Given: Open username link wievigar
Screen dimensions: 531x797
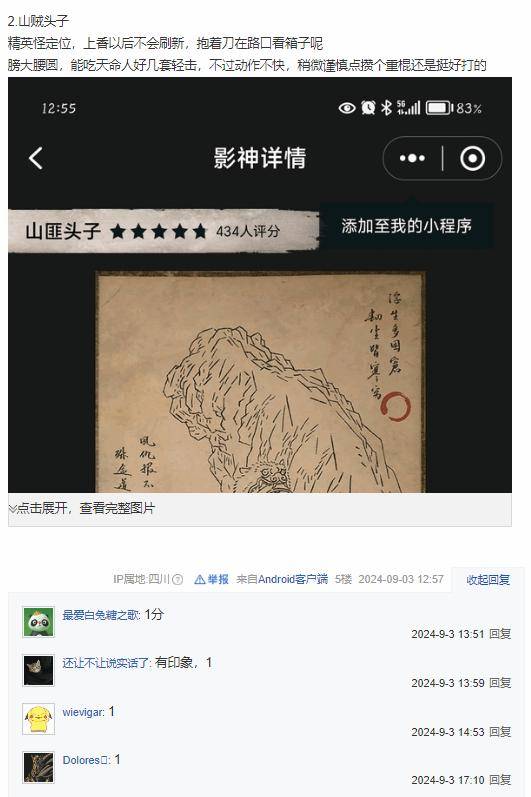Looking at the screenshot, I should point(83,712).
